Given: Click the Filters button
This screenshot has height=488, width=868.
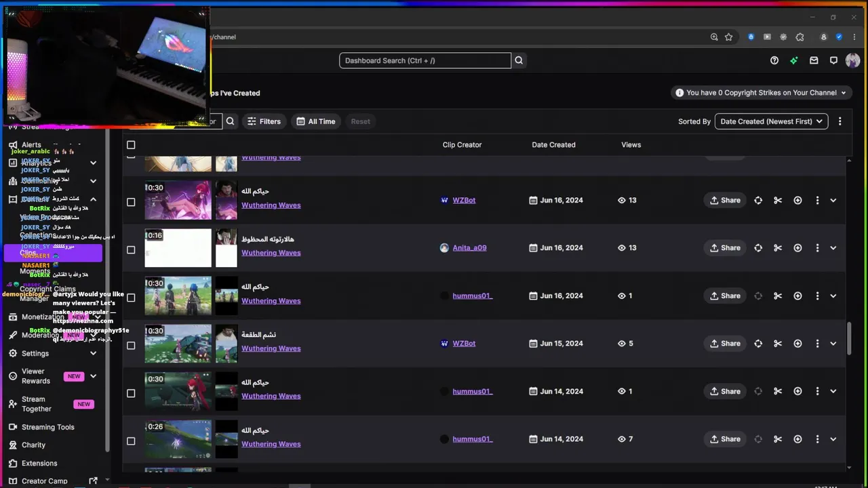Looking at the screenshot, I should click(264, 121).
